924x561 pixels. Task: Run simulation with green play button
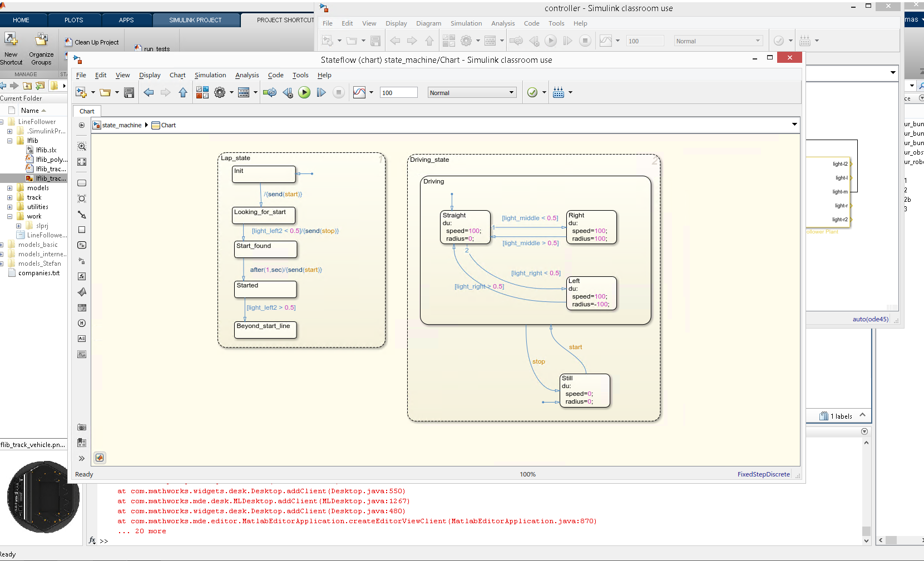(304, 93)
